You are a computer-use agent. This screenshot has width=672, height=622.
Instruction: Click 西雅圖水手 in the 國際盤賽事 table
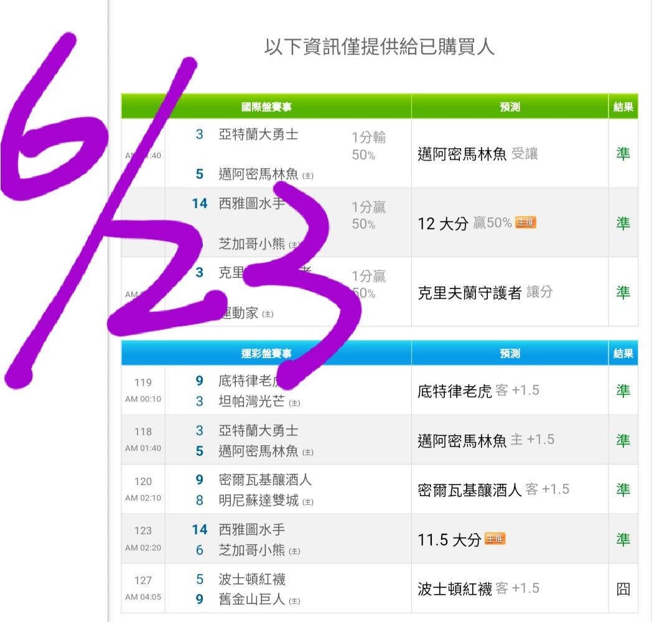pyautogui.click(x=251, y=204)
